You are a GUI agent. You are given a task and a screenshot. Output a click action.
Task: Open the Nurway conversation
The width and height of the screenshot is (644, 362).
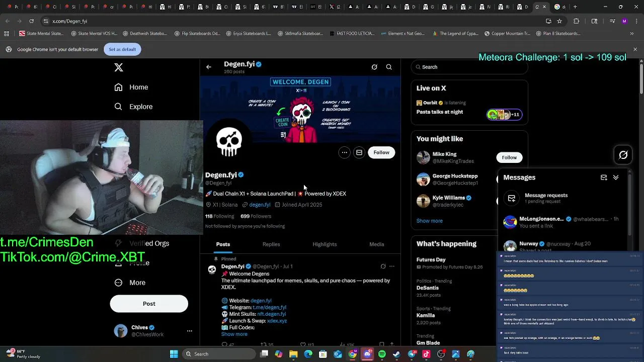(563, 245)
